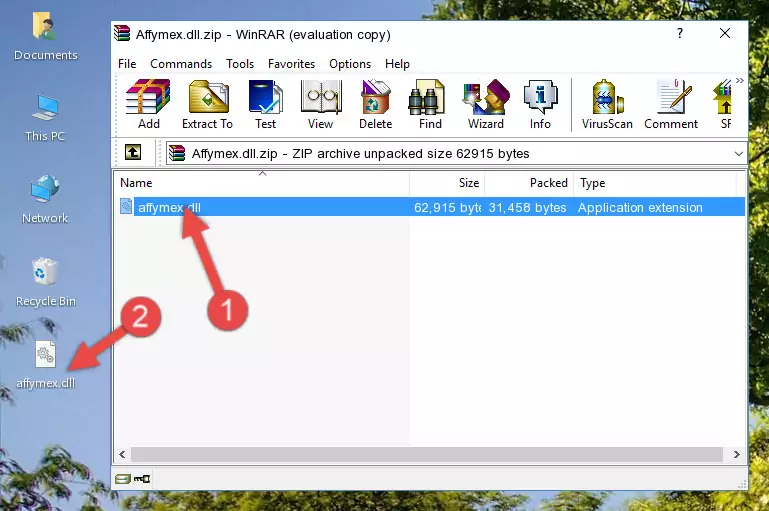Click the question mark help button
769x511 pixels.
(x=680, y=33)
